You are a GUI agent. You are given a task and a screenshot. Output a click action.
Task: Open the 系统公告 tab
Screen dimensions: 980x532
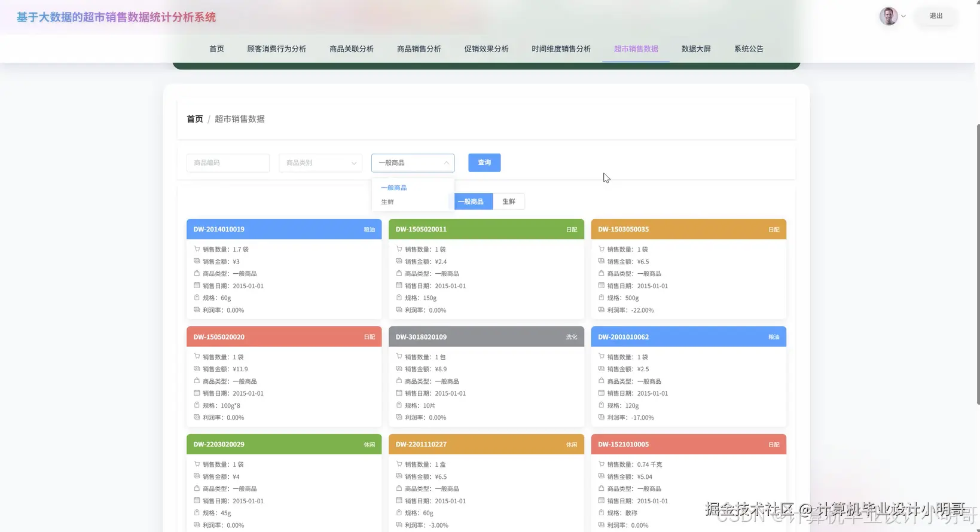[749, 49]
